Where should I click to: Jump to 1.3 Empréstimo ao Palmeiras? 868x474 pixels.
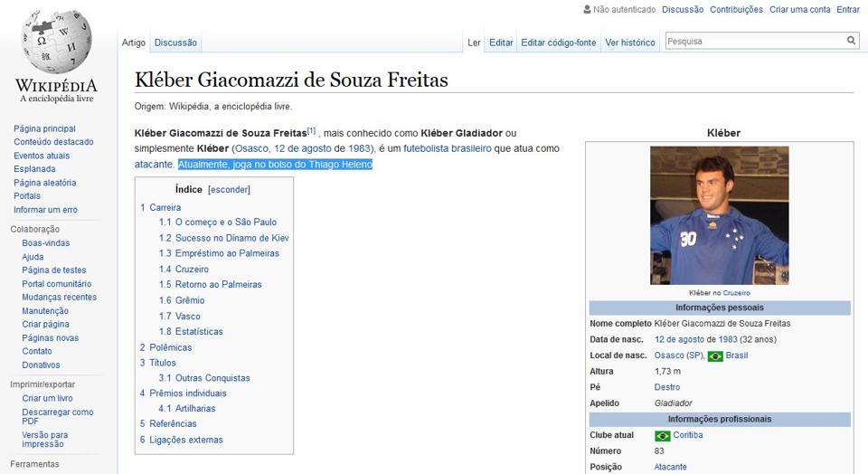tap(219, 253)
